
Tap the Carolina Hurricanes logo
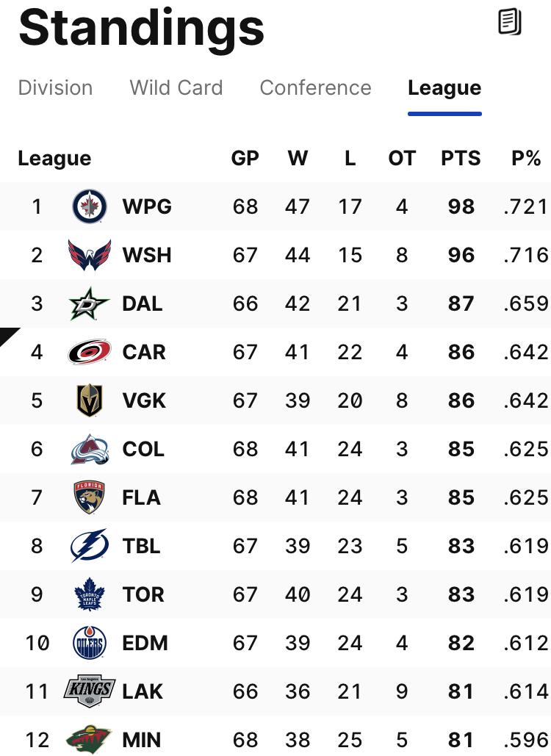click(89, 352)
